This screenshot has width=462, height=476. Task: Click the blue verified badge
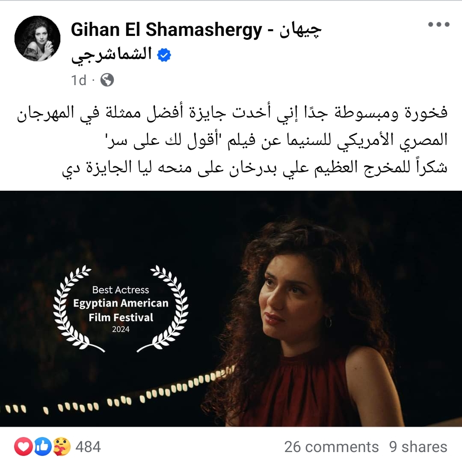coord(164,55)
